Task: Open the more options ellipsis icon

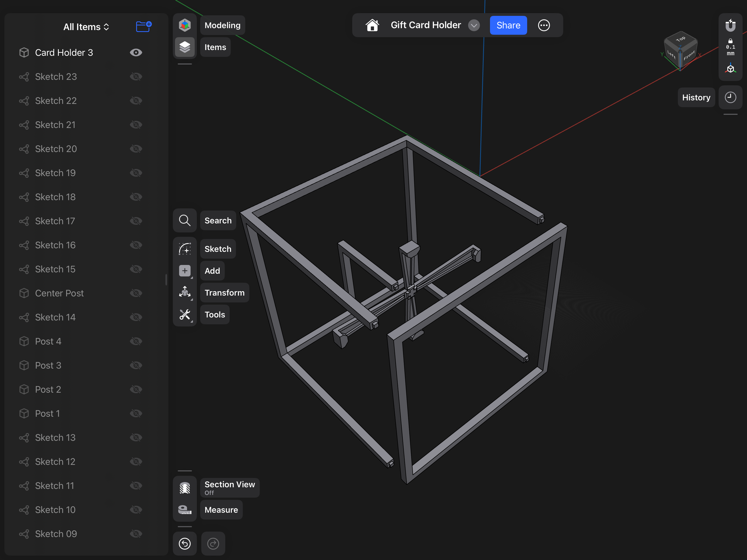Action: [544, 25]
